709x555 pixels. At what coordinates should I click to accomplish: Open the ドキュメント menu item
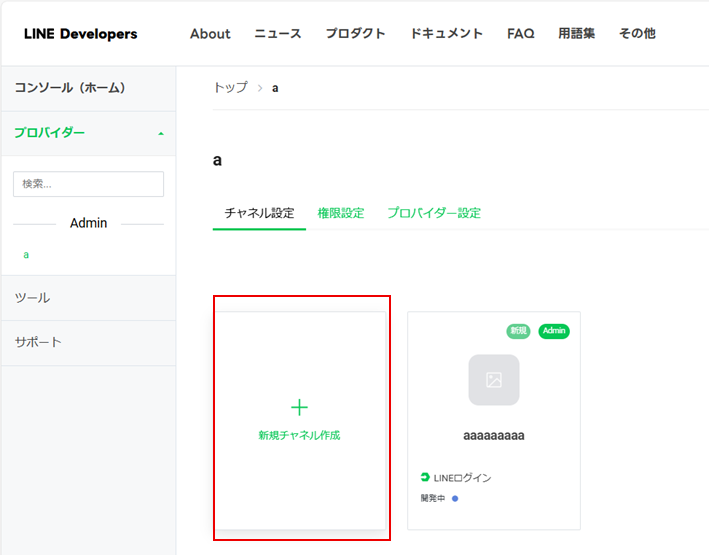(x=446, y=34)
